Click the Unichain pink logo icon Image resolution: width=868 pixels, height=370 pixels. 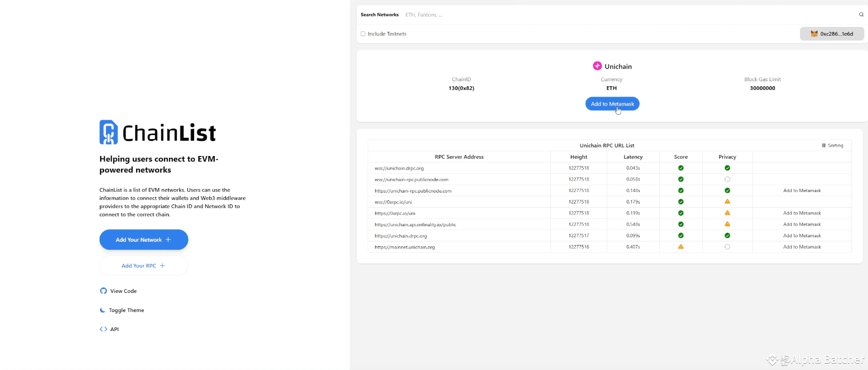pos(597,66)
